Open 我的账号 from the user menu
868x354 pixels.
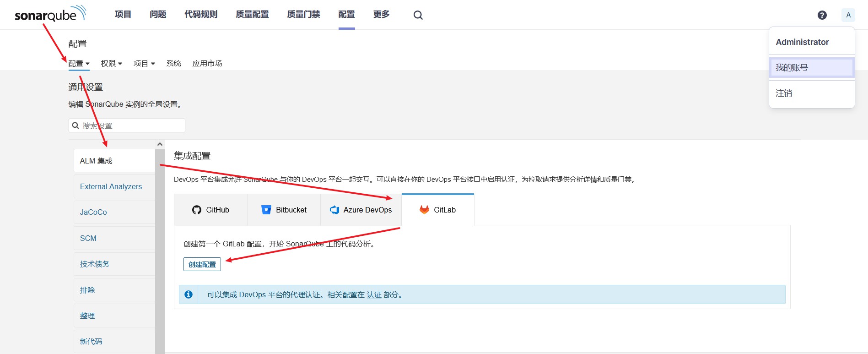pos(812,67)
